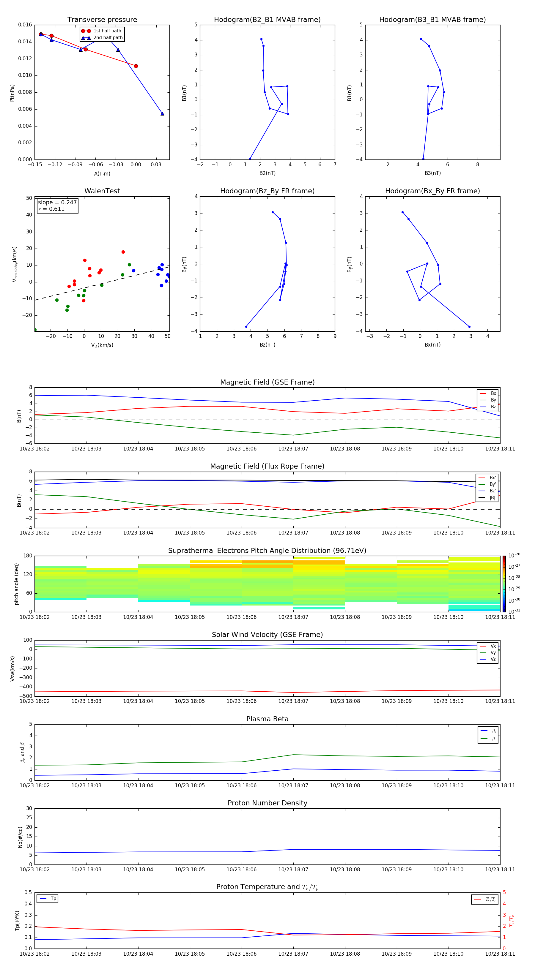
Task: Click the 'Magnetic Field (GSE Frame)' title
Action: tap(267, 382)
